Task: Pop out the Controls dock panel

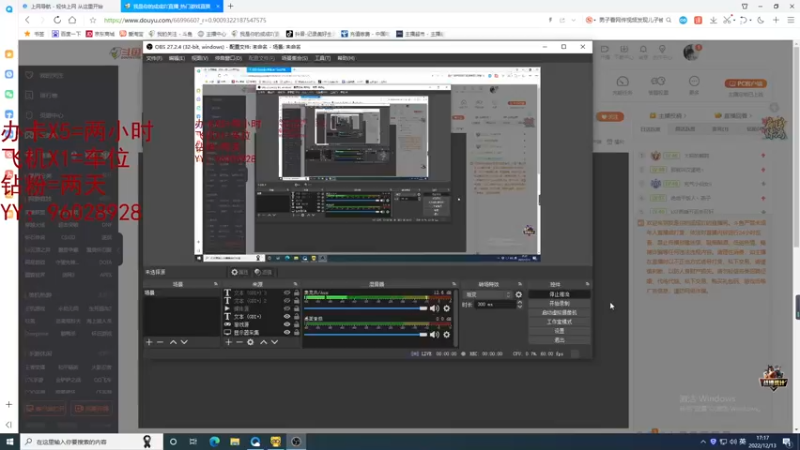Action: point(587,284)
